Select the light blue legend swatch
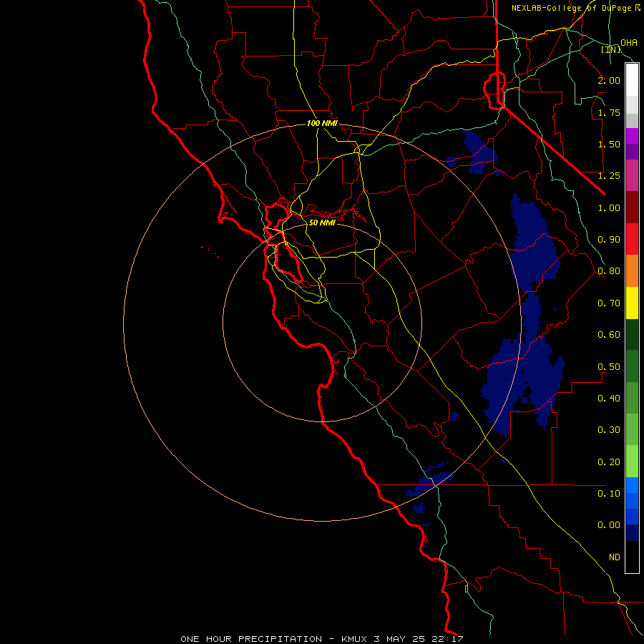Image resolution: width=644 pixels, height=644 pixels. (x=632, y=485)
